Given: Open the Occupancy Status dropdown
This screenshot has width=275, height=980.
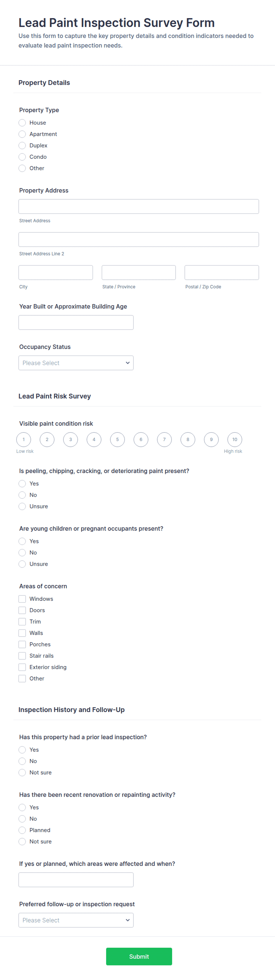Looking at the screenshot, I should 76,363.
